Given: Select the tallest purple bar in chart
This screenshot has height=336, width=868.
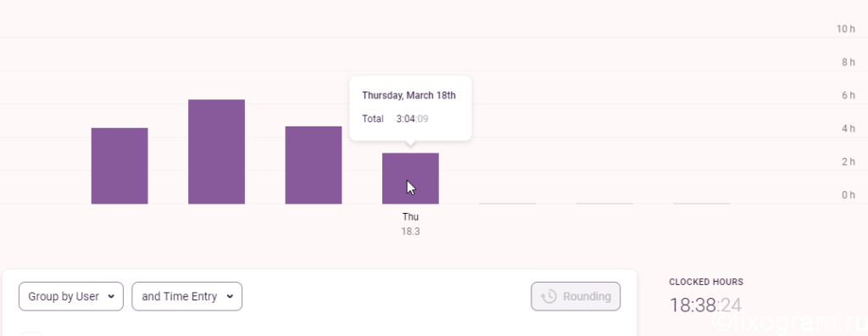Looking at the screenshot, I should click(216, 152).
